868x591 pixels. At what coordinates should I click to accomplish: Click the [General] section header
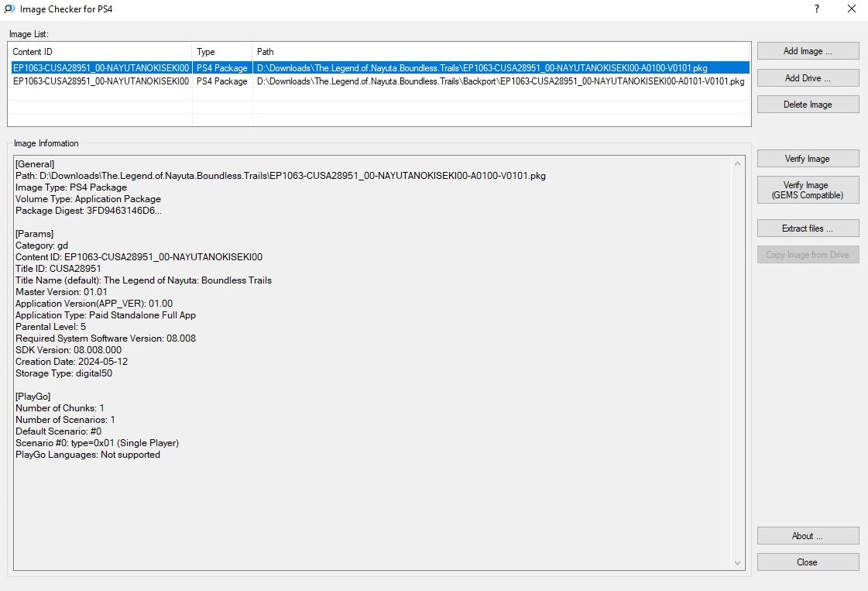35,164
